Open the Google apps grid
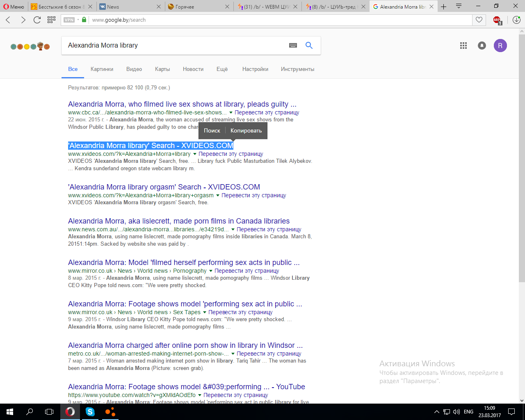This screenshot has height=420, width=525. (x=463, y=46)
